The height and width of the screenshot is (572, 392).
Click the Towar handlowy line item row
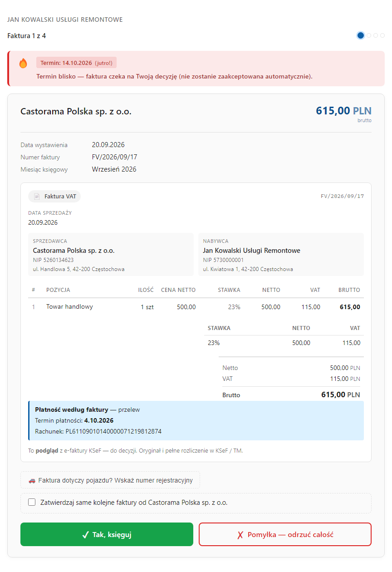point(196,307)
